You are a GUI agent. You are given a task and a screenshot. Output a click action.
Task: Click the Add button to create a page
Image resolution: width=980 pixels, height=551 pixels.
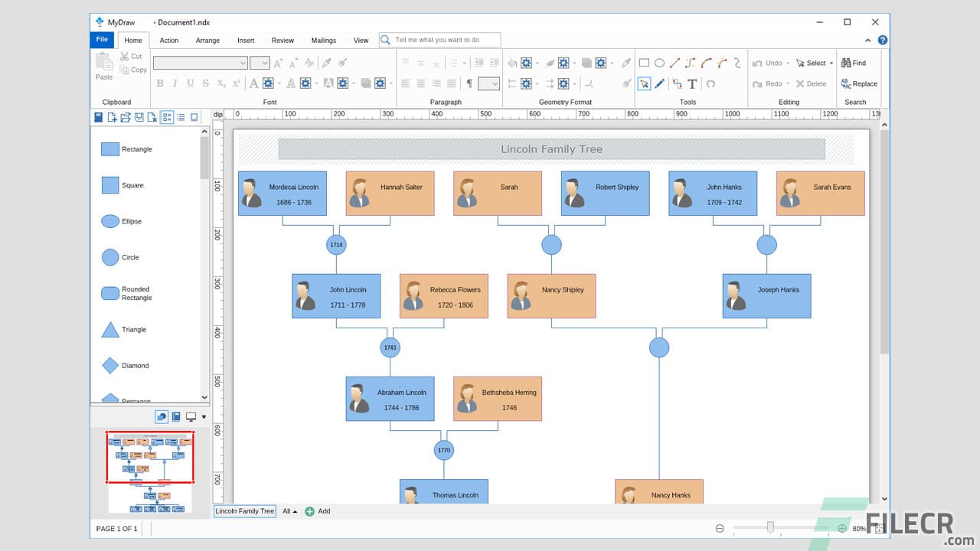[318, 511]
